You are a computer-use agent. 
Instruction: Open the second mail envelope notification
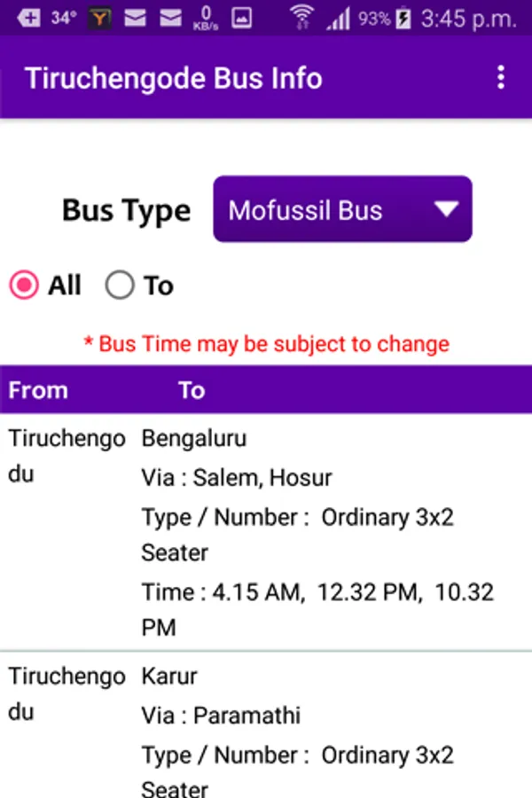[x=170, y=19]
